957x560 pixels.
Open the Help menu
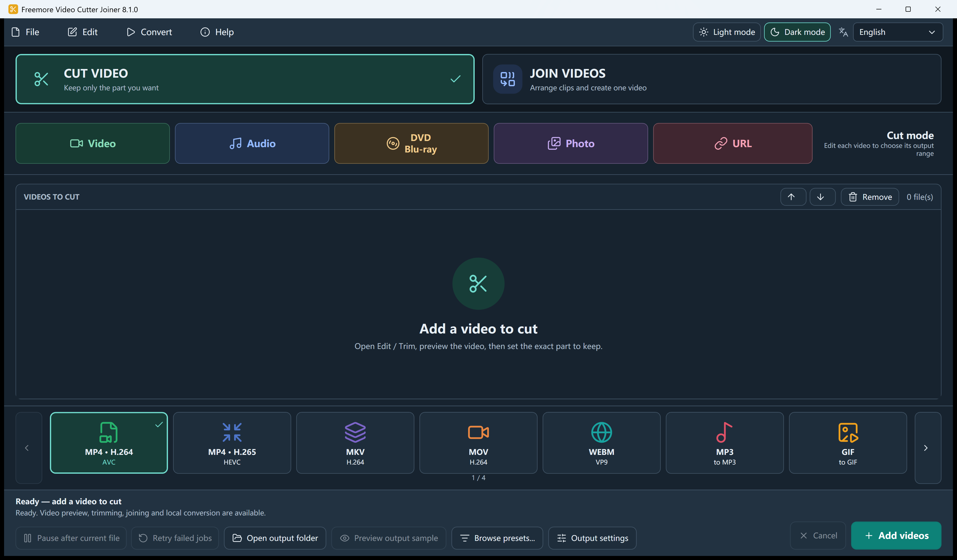pos(217,32)
